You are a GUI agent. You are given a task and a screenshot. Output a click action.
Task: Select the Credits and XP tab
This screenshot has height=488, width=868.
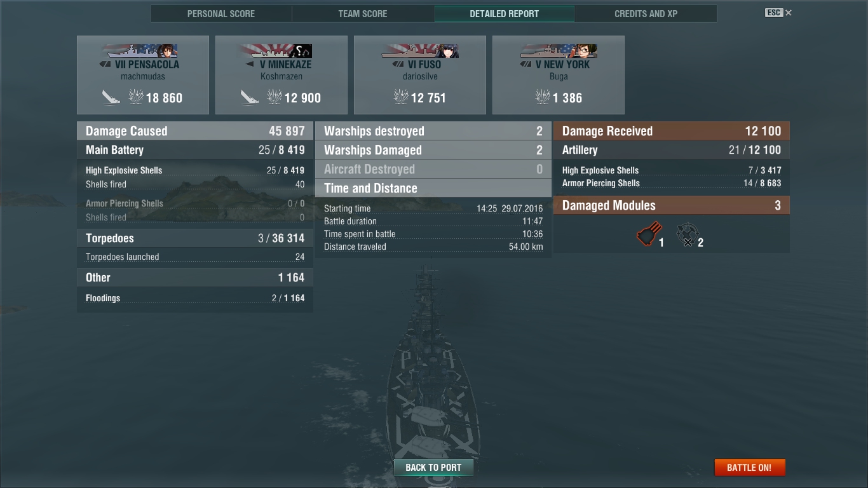pyautogui.click(x=646, y=13)
